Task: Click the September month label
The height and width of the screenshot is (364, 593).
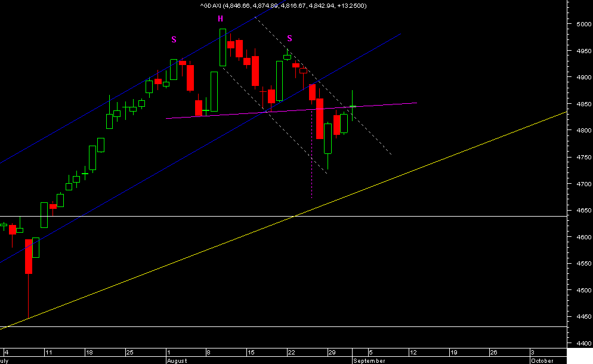Action: point(369,360)
